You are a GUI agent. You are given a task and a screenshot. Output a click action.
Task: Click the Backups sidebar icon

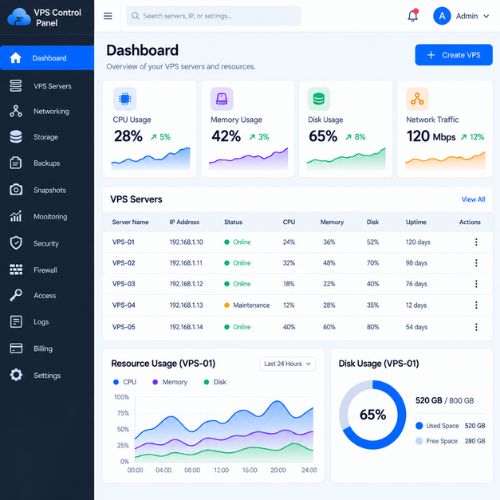[x=16, y=163]
